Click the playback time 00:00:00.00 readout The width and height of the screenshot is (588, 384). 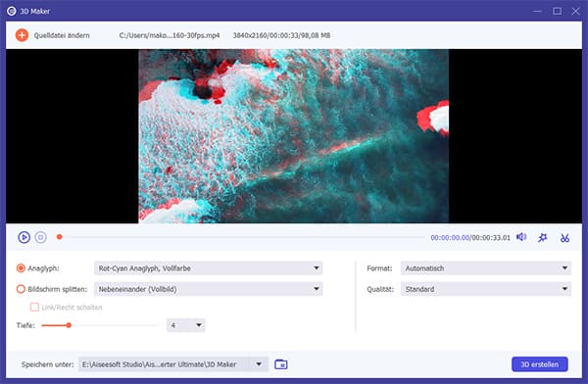pyautogui.click(x=450, y=238)
